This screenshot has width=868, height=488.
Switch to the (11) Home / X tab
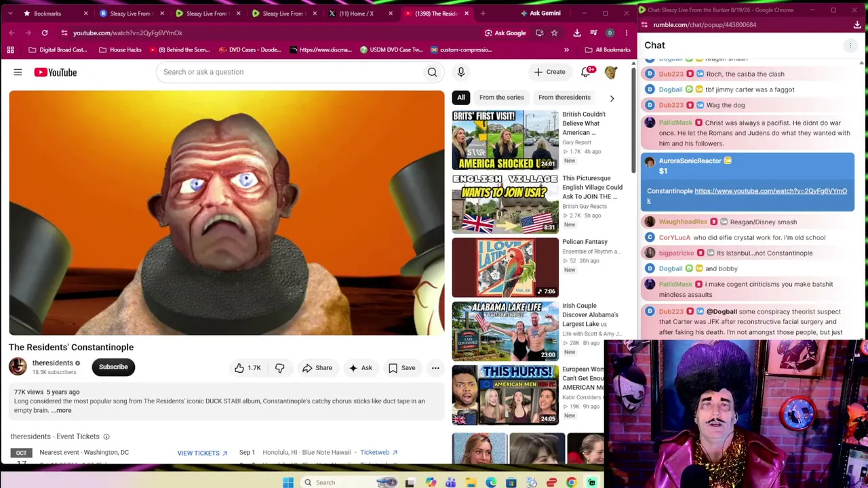pyautogui.click(x=360, y=14)
